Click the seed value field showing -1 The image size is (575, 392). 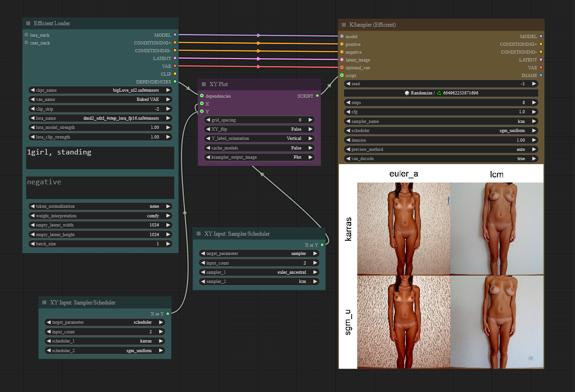tap(441, 84)
